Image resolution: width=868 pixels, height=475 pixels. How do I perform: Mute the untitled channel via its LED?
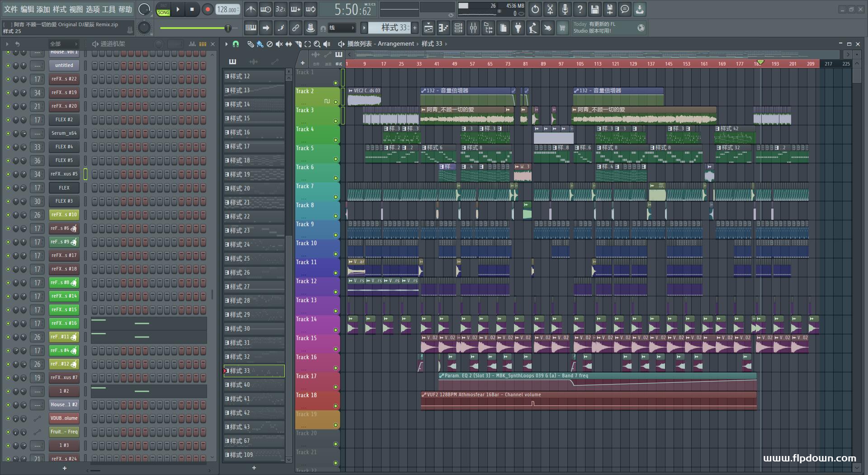(8, 66)
